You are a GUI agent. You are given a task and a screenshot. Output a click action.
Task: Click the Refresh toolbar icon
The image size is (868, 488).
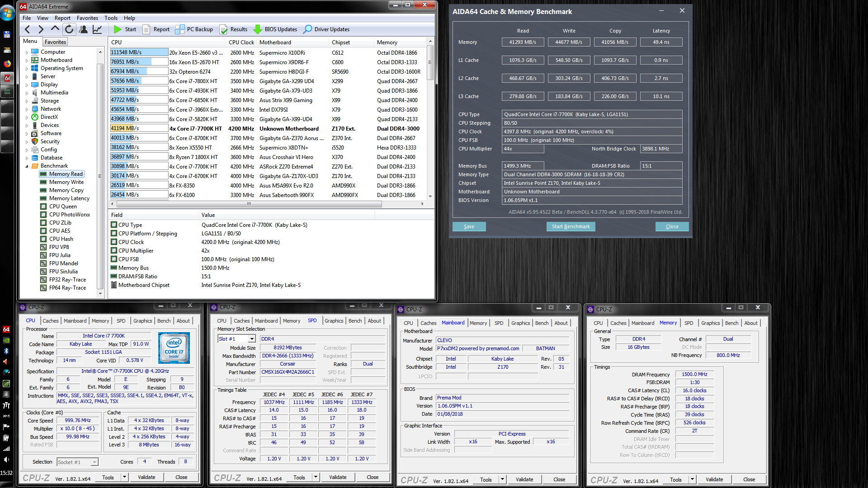tap(69, 29)
